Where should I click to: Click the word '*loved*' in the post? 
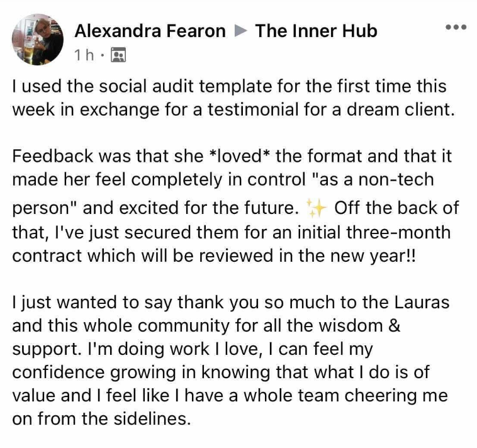tap(240, 156)
